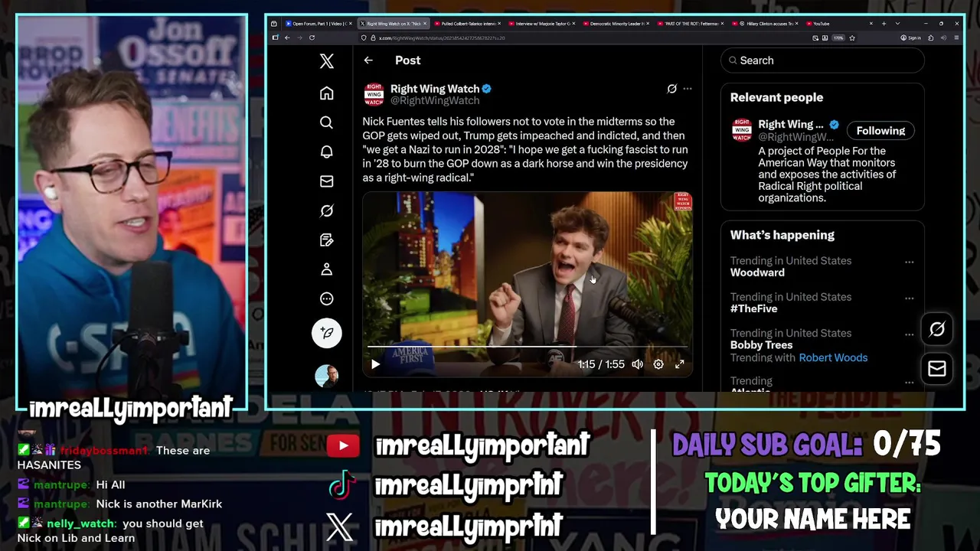This screenshot has width=980, height=551.
Task: Switch to Democratic Minority Leader tab
Action: 616,24
